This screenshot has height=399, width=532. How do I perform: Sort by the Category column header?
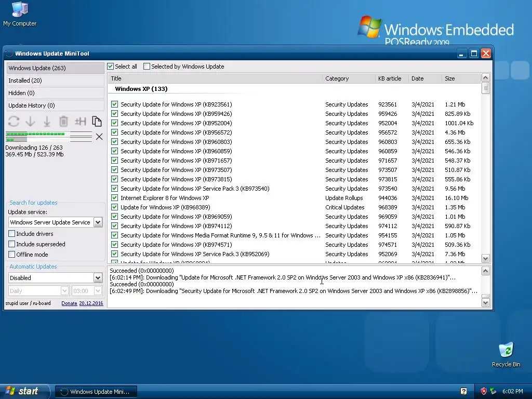(349, 78)
